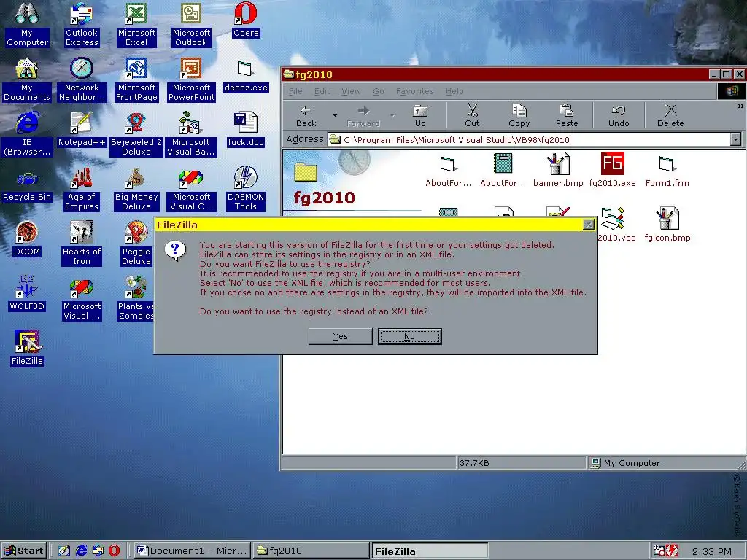Image resolution: width=747 pixels, height=560 pixels.
Task: Open Microsoft Visual Basic shortcut
Action: point(191,134)
